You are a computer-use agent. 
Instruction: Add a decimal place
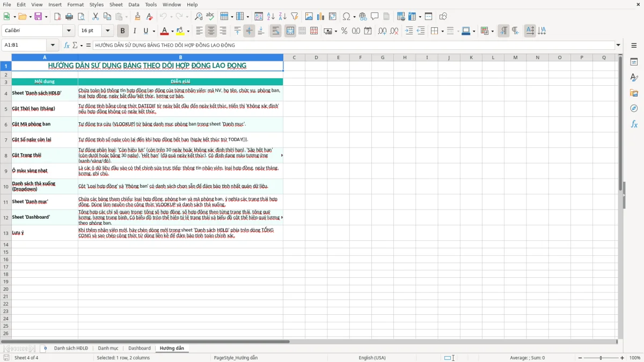pyautogui.click(x=382, y=31)
